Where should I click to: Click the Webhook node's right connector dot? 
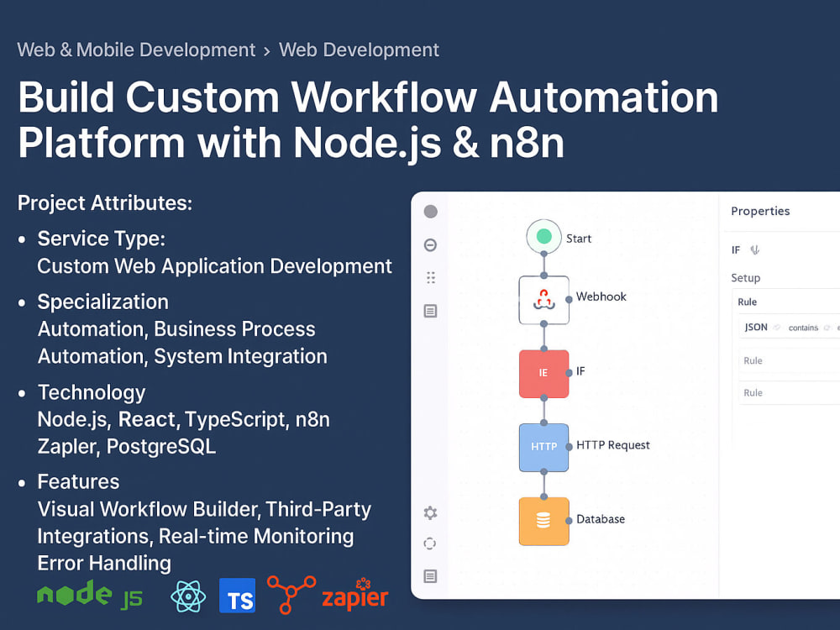point(569,300)
